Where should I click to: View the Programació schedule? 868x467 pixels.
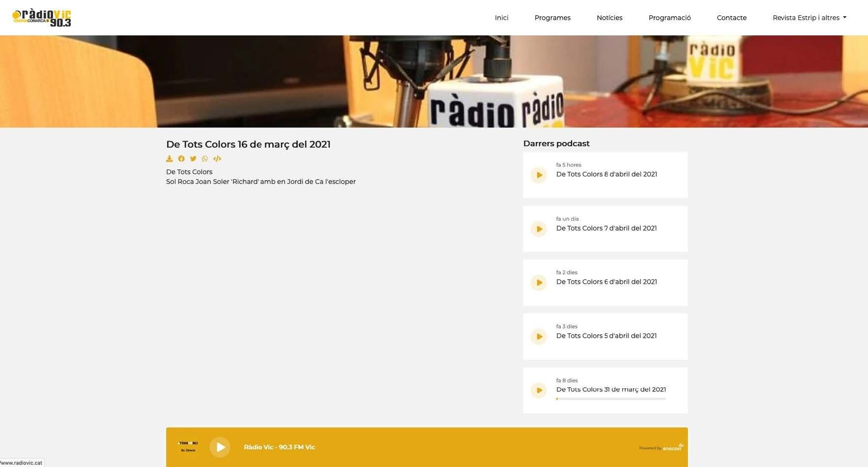[669, 18]
